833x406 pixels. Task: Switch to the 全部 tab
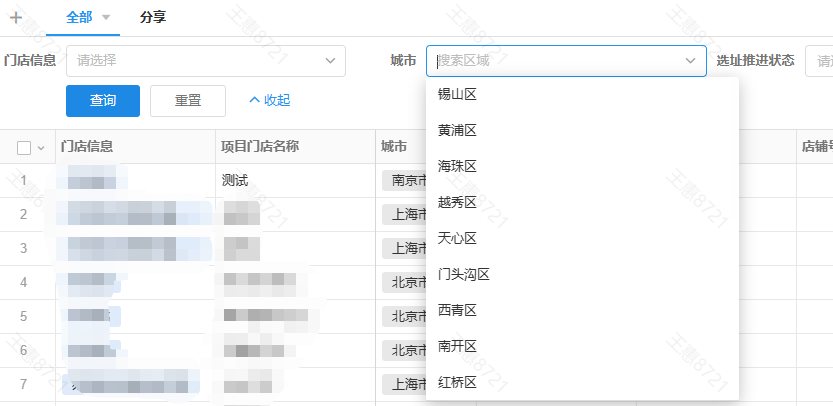(77, 17)
